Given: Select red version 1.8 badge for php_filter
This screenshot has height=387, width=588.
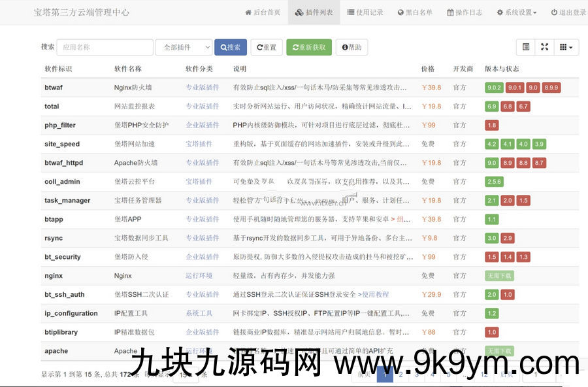Looking at the screenshot, I should pos(492,125).
